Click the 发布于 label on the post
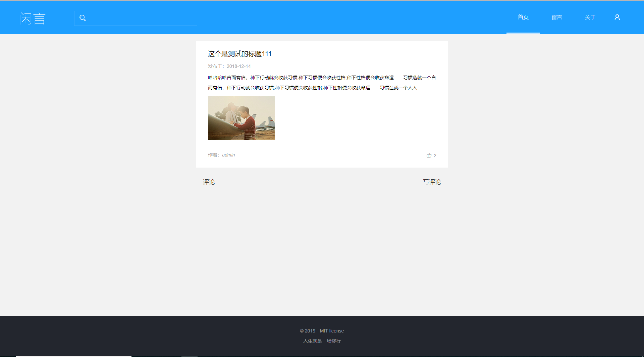Image resolution: width=644 pixels, height=357 pixels. point(215,66)
